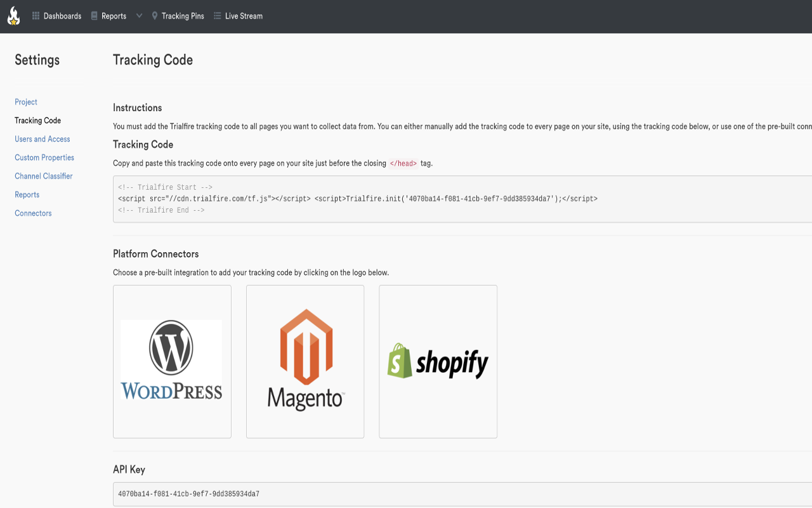Screen dimensions: 812x508
Task: Open Reports in the settings sidebar
Action: click(x=27, y=195)
